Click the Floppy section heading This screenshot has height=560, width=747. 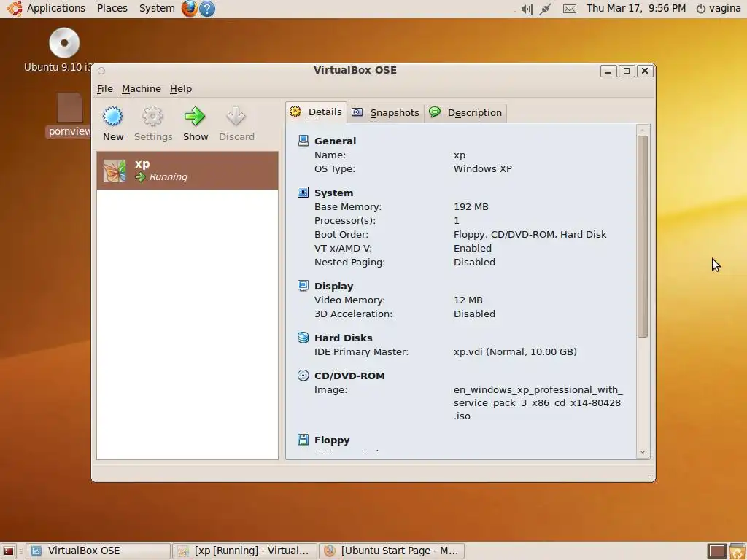332,440
